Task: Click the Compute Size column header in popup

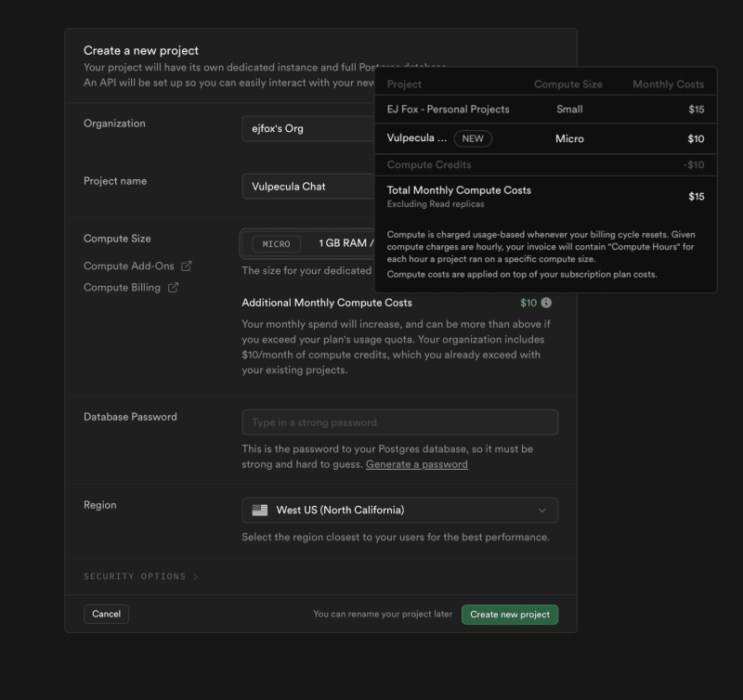Action: click(568, 84)
